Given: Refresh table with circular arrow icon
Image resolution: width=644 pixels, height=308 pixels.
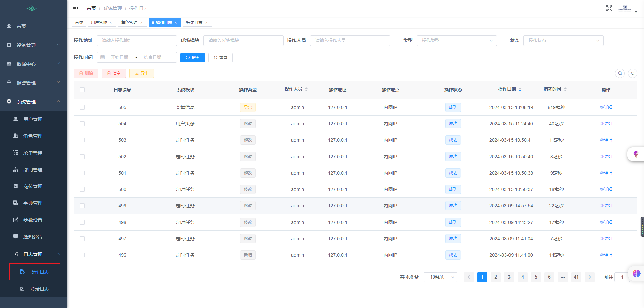Looking at the screenshot, I should [633, 73].
